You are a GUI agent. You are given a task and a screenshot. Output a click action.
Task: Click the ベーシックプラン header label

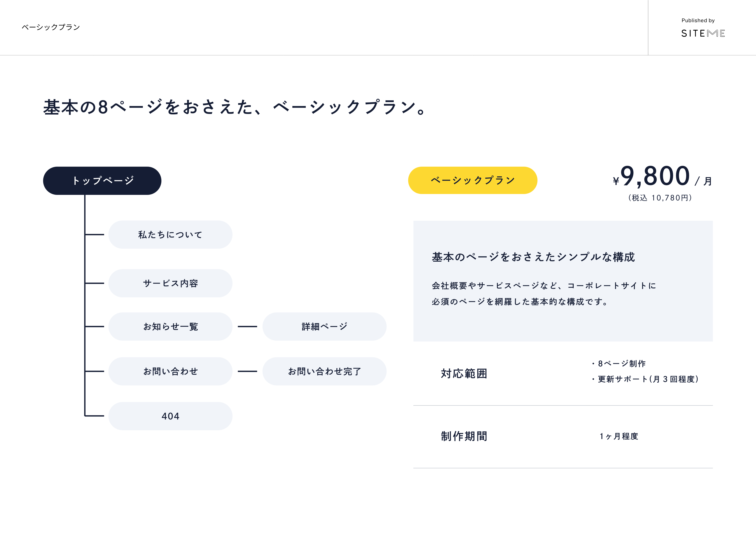(x=51, y=27)
